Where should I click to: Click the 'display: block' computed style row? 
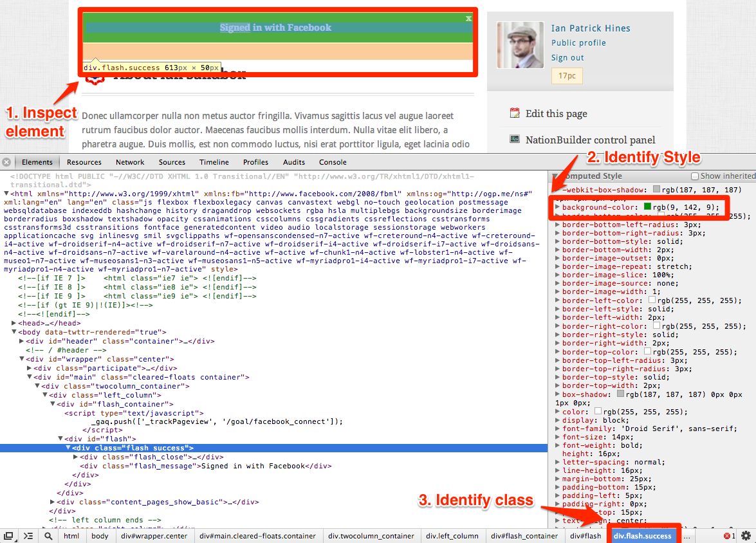click(595, 420)
